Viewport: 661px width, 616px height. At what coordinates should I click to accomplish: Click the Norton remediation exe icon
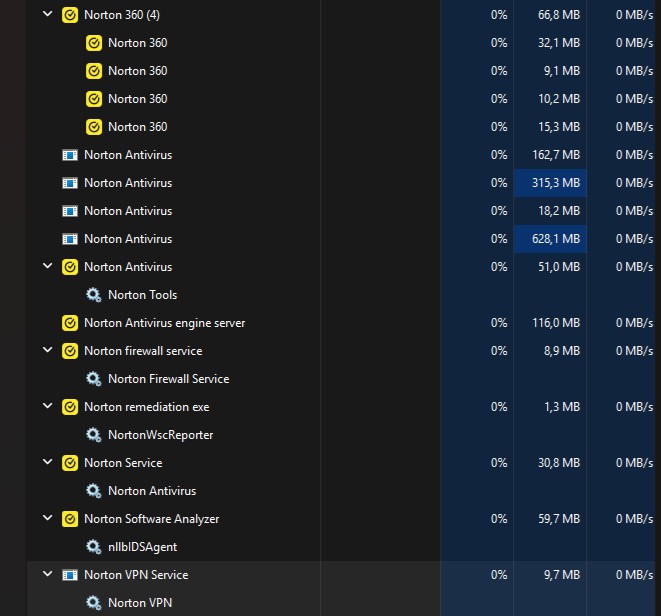click(x=70, y=407)
